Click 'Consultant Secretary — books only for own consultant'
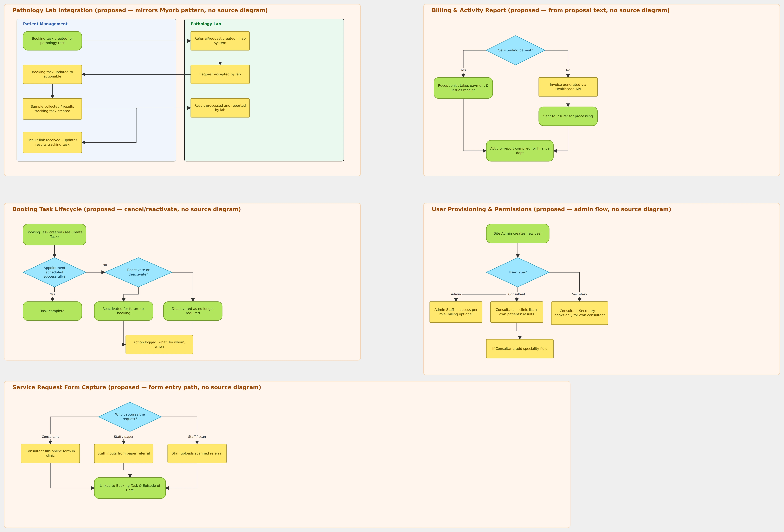Image resolution: width=784 pixels, height=532 pixels. pos(579,313)
